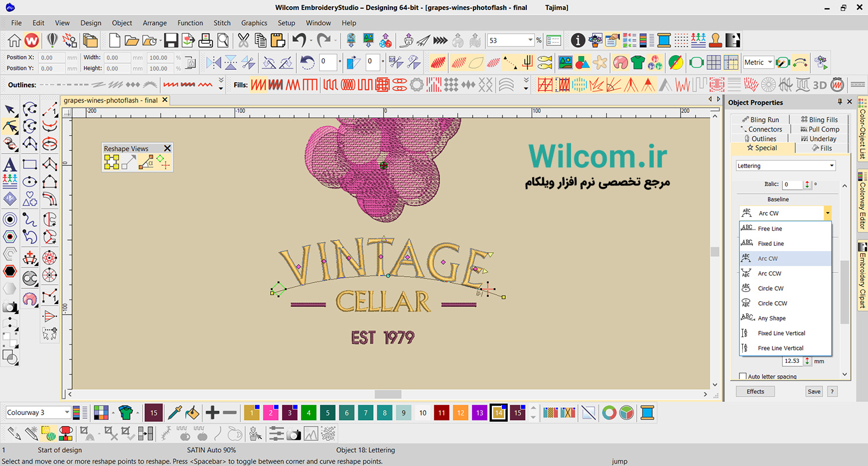This screenshot has height=466, width=868.
Task: Click the canvas horizontal scrollbar thumb
Action: (388, 394)
